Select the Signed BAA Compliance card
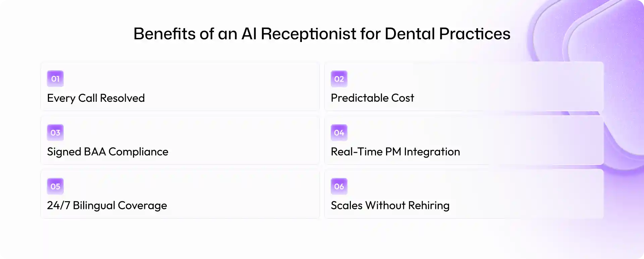The image size is (644, 259). 180,140
